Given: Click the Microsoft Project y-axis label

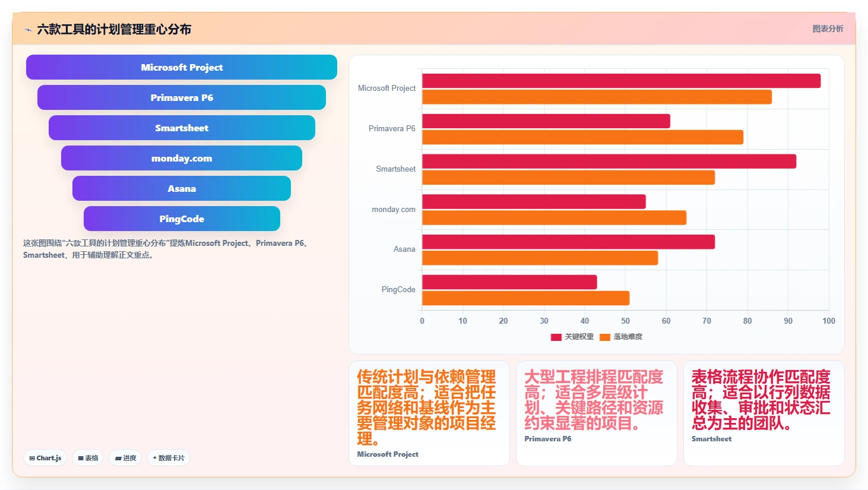Looking at the screenshot, I should click(387, 88).
